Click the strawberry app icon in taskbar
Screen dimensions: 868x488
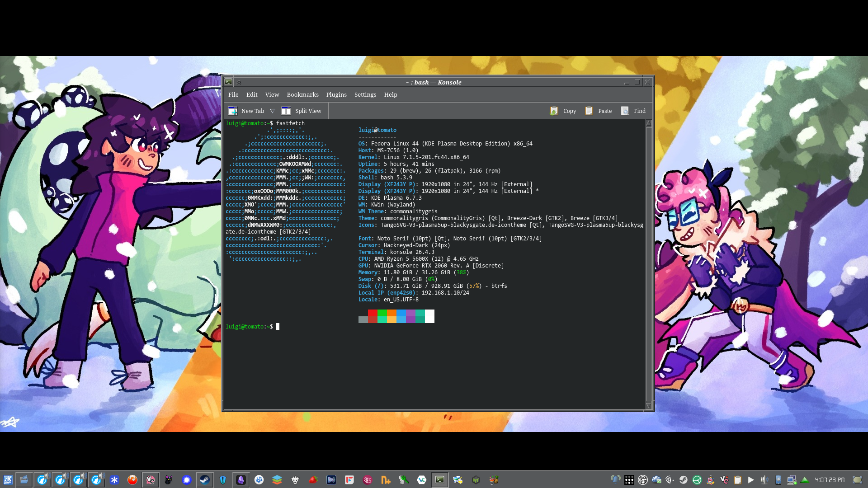pyautogui.click(x=313, y=480)
